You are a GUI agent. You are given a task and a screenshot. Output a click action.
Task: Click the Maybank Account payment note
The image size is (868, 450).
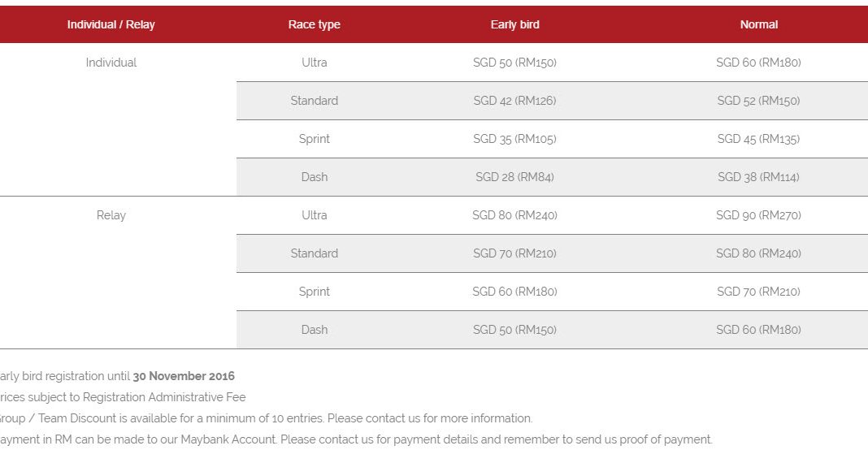[x=356, y=439]
